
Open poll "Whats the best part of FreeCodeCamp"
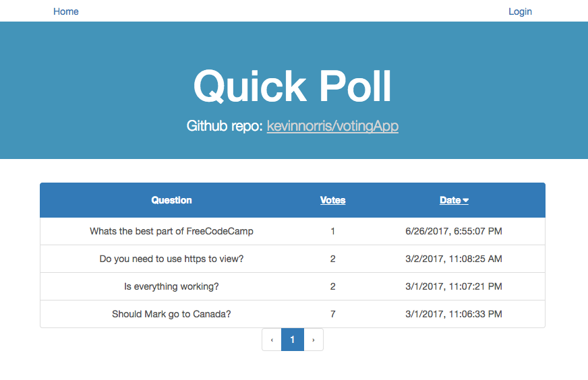coord(171,231)
